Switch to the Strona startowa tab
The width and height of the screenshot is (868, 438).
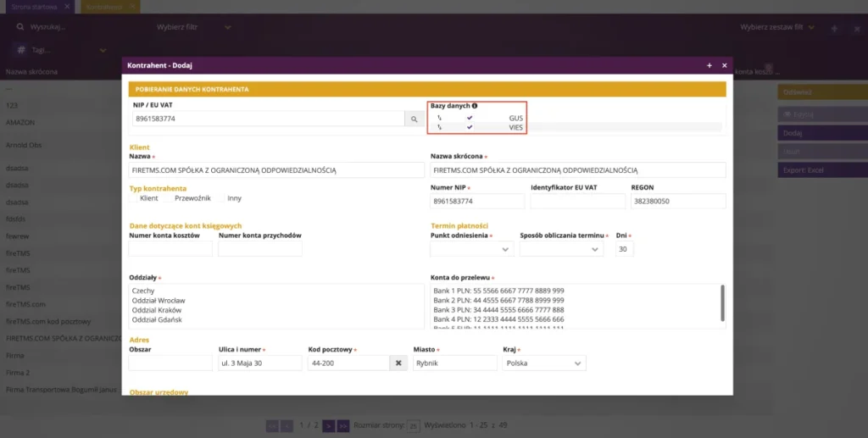[34, 7]
